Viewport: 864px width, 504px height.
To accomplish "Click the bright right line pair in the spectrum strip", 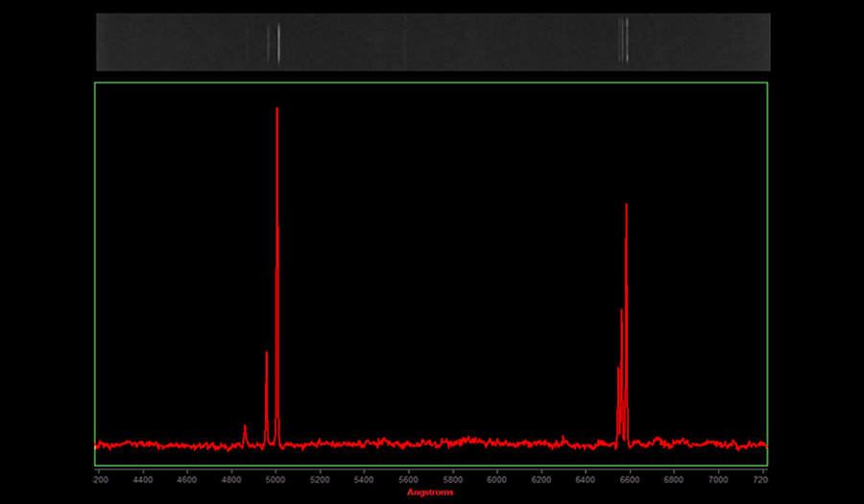I will pos(624,42).
